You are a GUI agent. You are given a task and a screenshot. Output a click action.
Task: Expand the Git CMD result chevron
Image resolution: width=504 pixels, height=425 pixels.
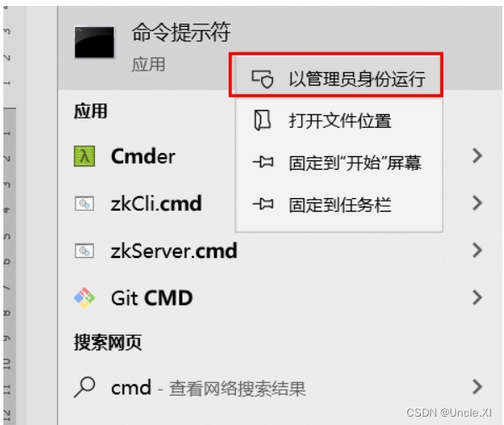[x=477, y=297]
